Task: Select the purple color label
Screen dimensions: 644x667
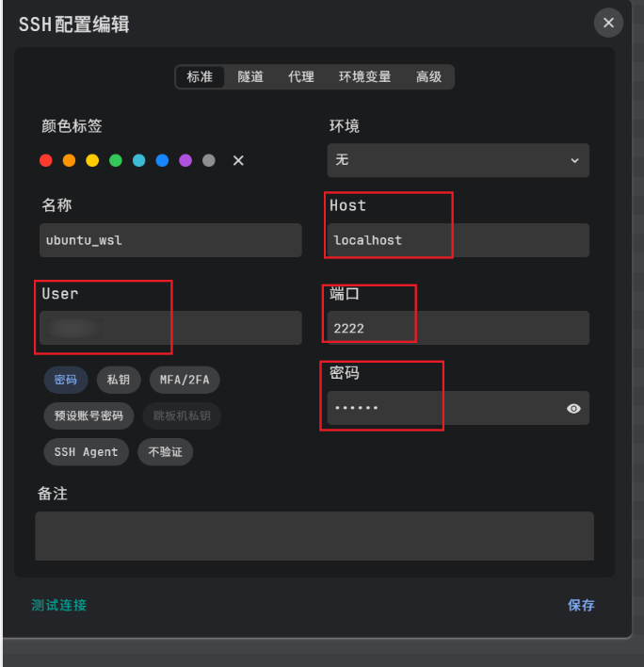Action: point(185,160)
